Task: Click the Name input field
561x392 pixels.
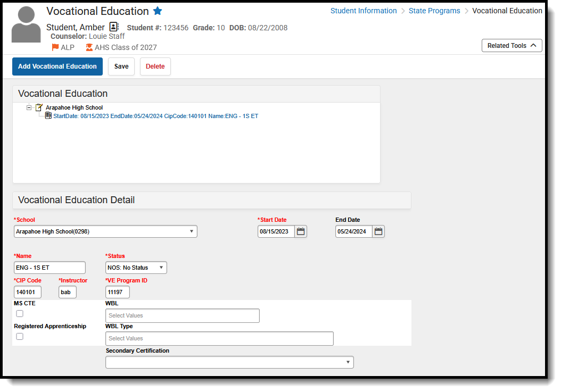Action: (49, 268)
